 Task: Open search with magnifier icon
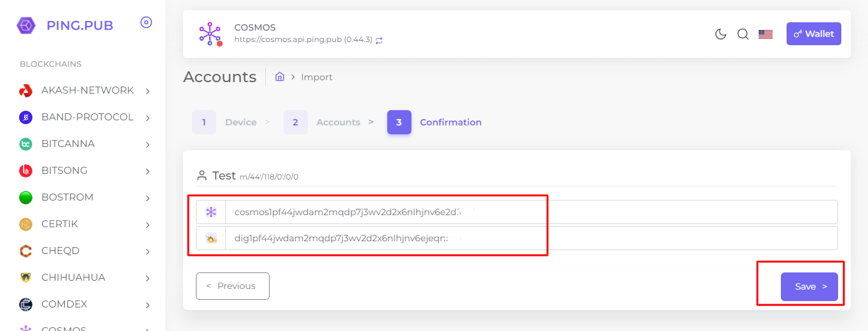pyautogui.click(x=743, y=34)
